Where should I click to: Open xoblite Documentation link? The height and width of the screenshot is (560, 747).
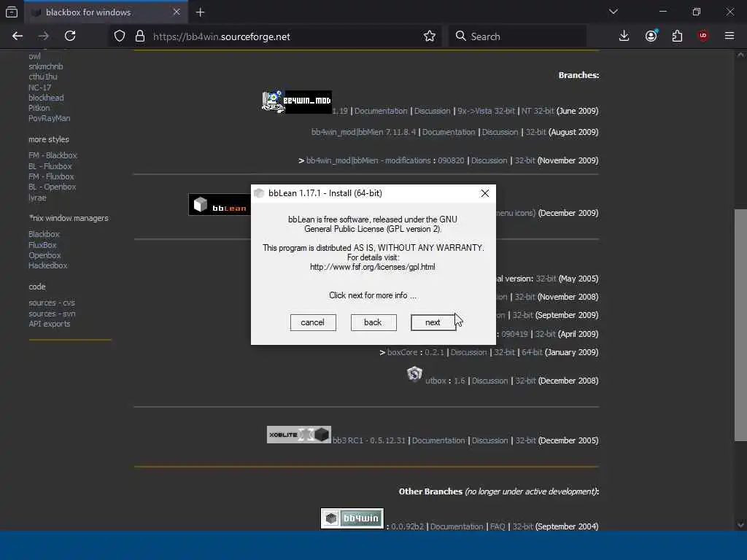point(438,440)
